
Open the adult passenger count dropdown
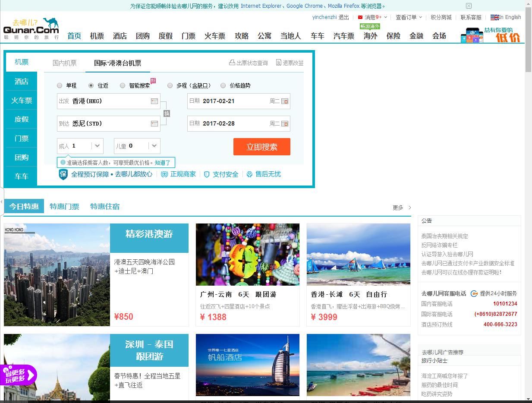click(x=97, y=146)
